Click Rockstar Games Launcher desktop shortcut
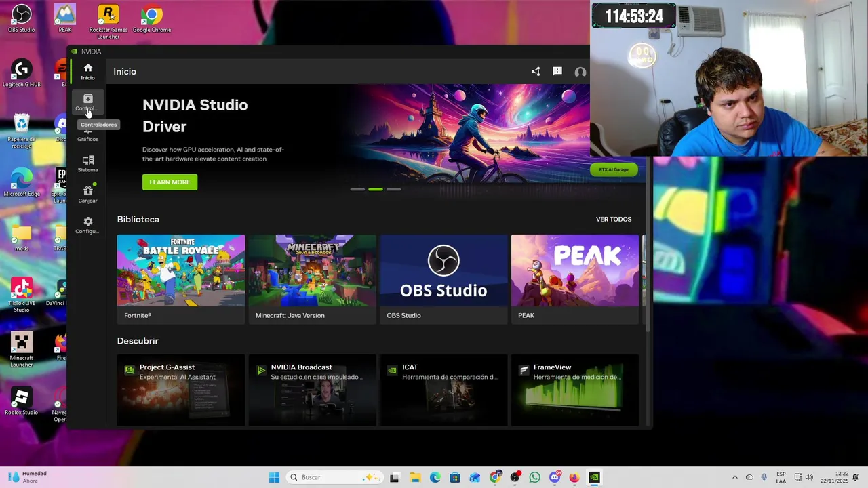 108,22
